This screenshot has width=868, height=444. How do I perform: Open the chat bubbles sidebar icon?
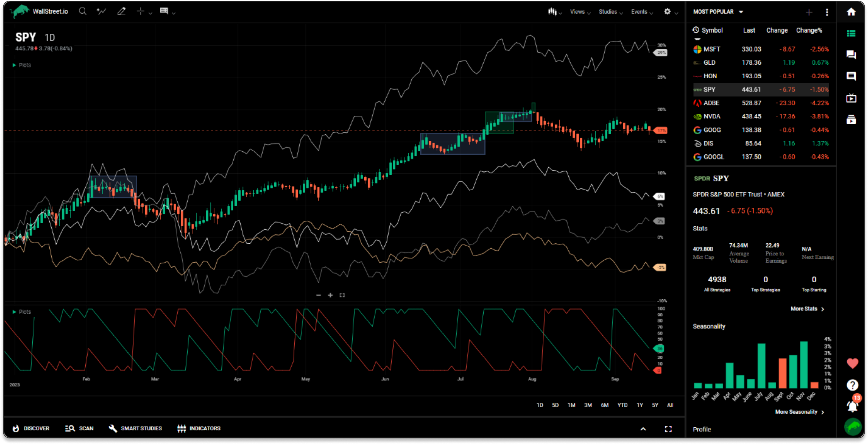click(x=851, y=55)
